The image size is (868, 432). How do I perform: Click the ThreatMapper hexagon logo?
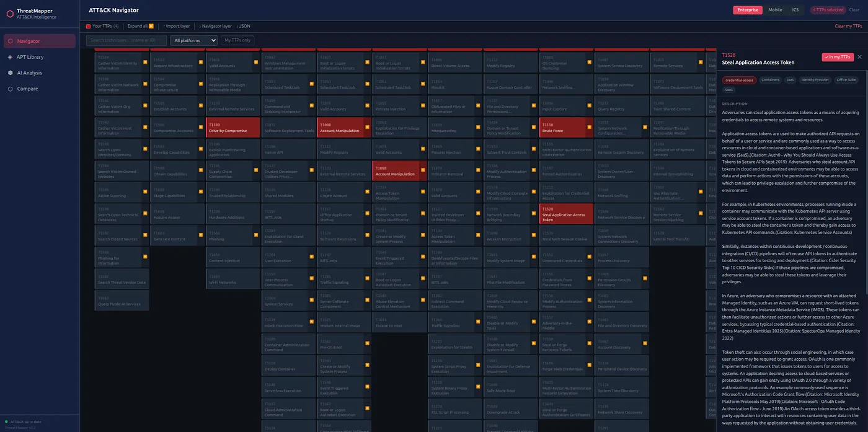(10, 14)
